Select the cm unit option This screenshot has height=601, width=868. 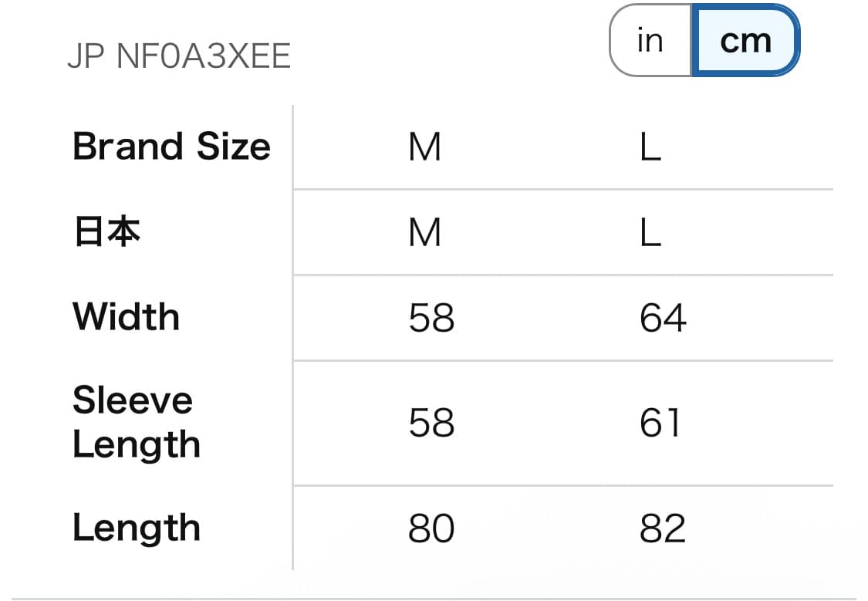click(x=745, y=41)
